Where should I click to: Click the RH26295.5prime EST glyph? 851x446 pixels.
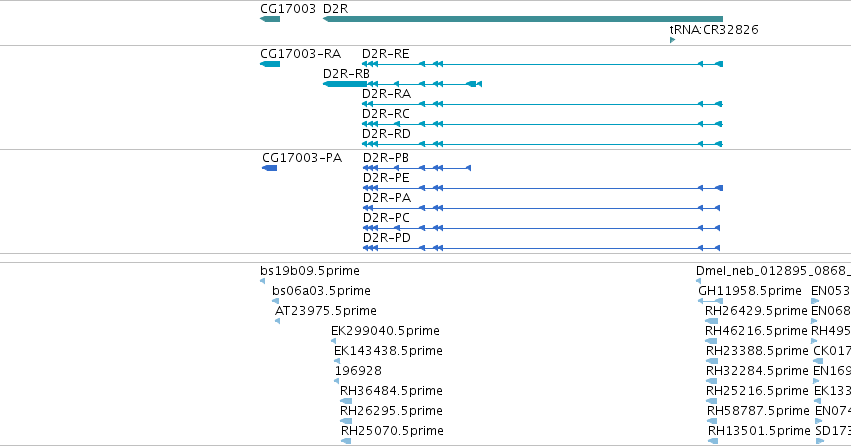[346, 422]
